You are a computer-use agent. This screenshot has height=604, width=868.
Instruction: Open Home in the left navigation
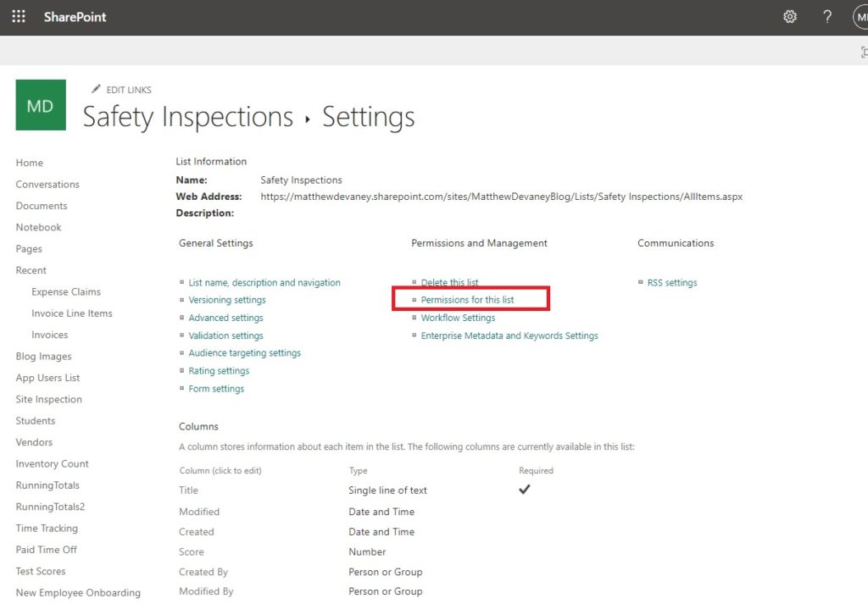click(30, 163)
